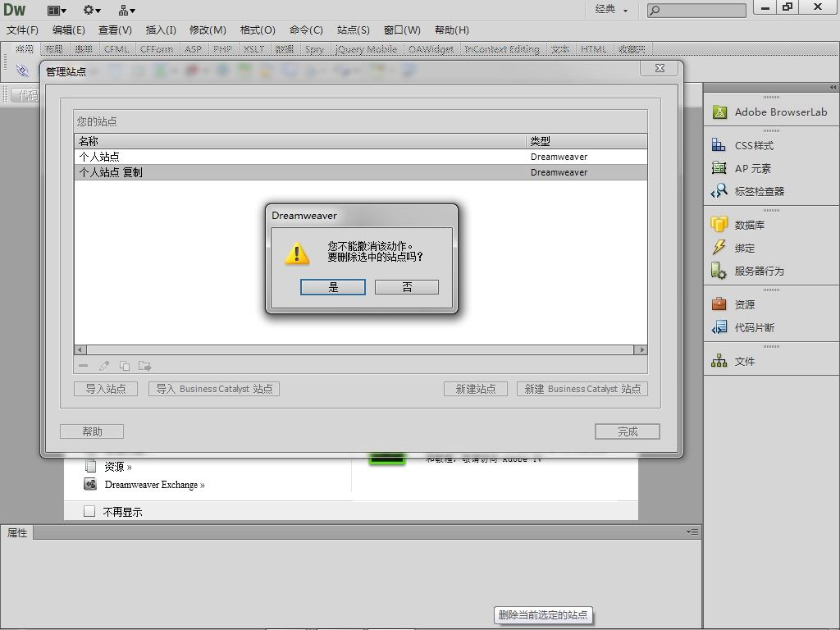The width and height of the screenshot is (840, 630).
Task: Open the 插入(I) menu
Action: [x=161, y=30]
